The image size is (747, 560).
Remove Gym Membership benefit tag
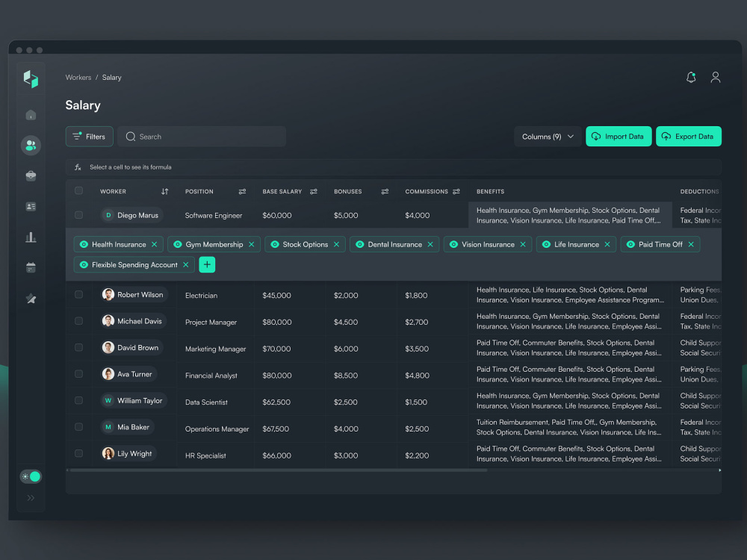pos(252,244)
